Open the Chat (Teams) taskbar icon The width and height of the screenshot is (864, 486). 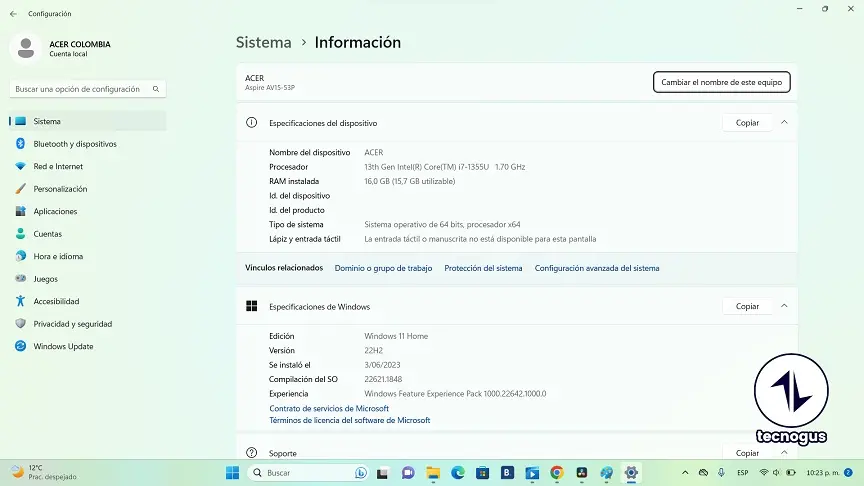click(408, 473)
